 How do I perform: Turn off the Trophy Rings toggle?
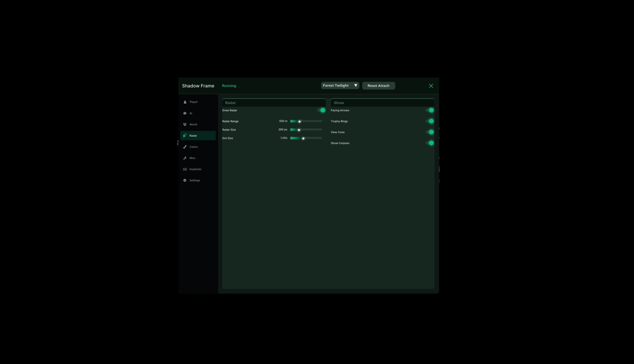coord(430,121)
